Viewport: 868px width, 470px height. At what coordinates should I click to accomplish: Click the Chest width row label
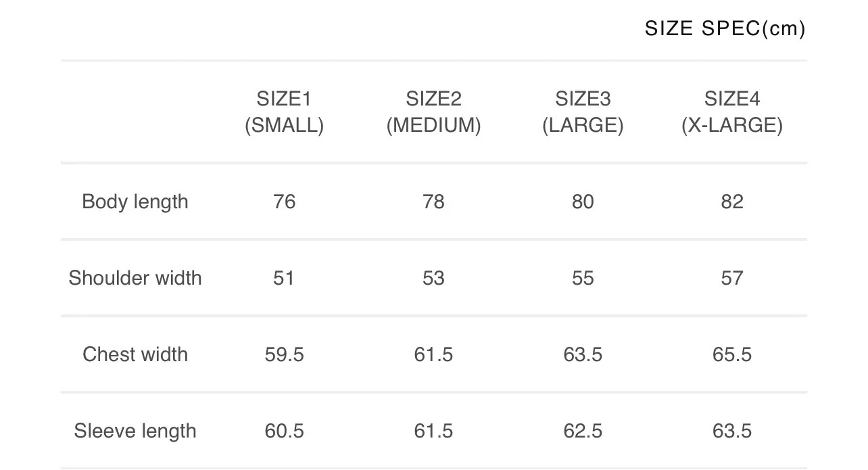(x=135, y=354)
